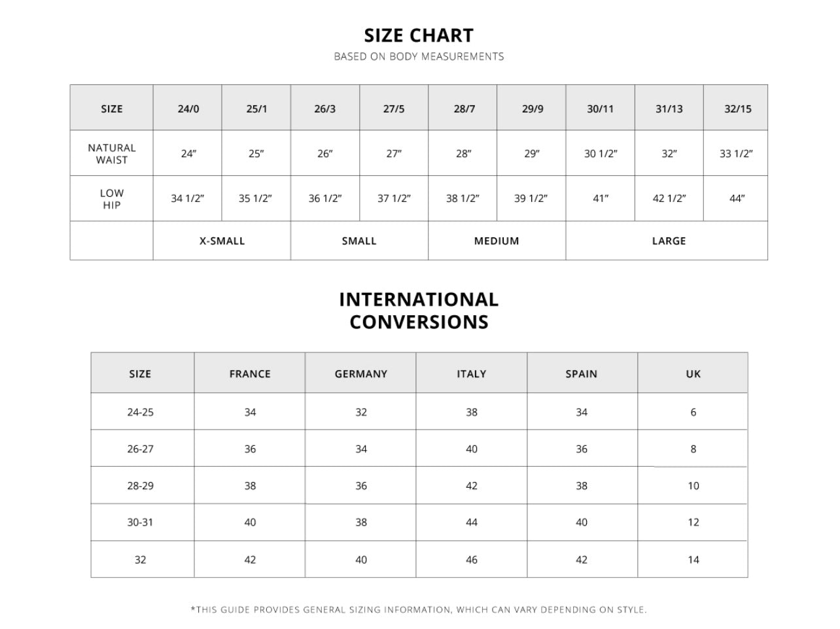Viewport: 840px width, 629px height.
Task: Click the UK column header
Action: tap(693, 374)
